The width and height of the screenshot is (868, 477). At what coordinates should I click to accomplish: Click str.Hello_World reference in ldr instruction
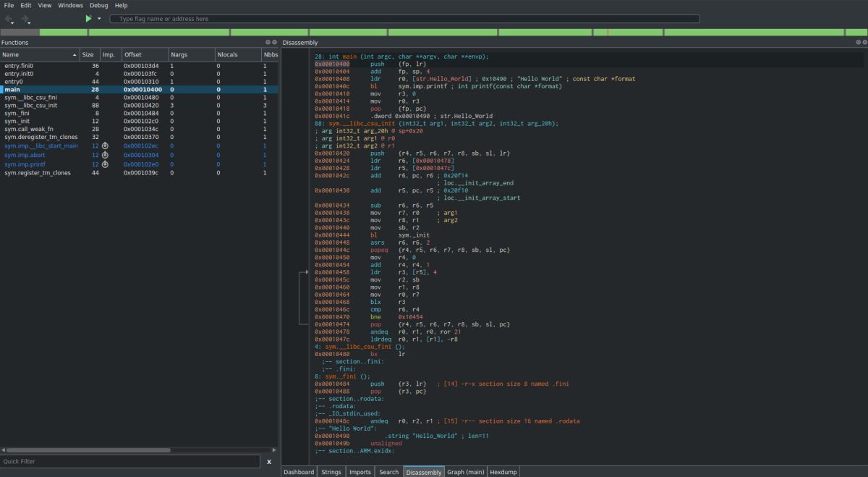point(443,78)
